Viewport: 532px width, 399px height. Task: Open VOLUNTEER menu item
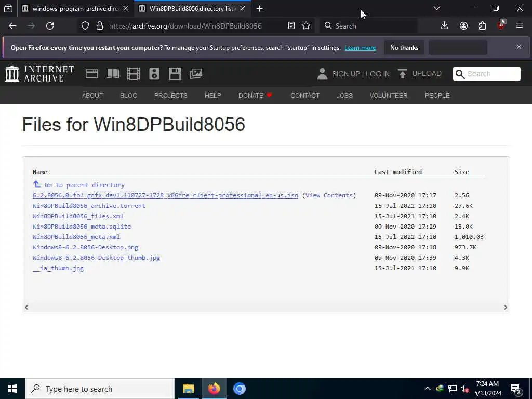pos(389,96)
